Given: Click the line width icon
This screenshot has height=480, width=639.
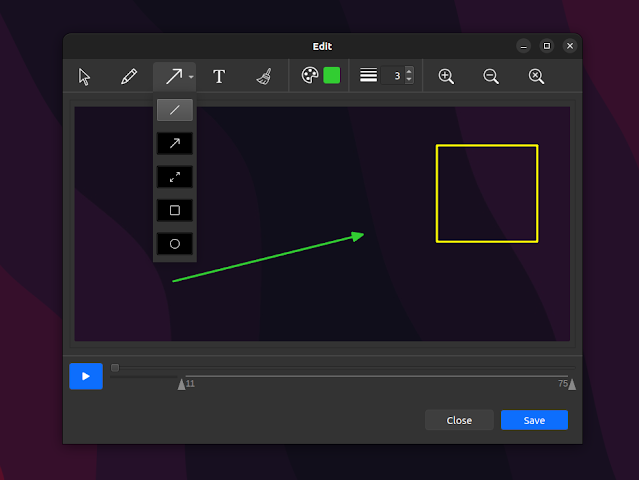Looking at the screenshot, I should (369, 76).
